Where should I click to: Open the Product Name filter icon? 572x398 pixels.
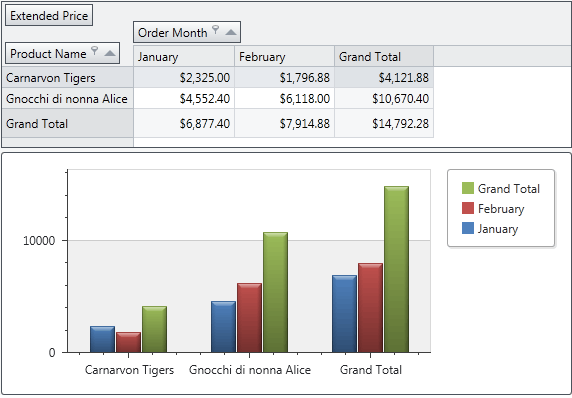94,51
